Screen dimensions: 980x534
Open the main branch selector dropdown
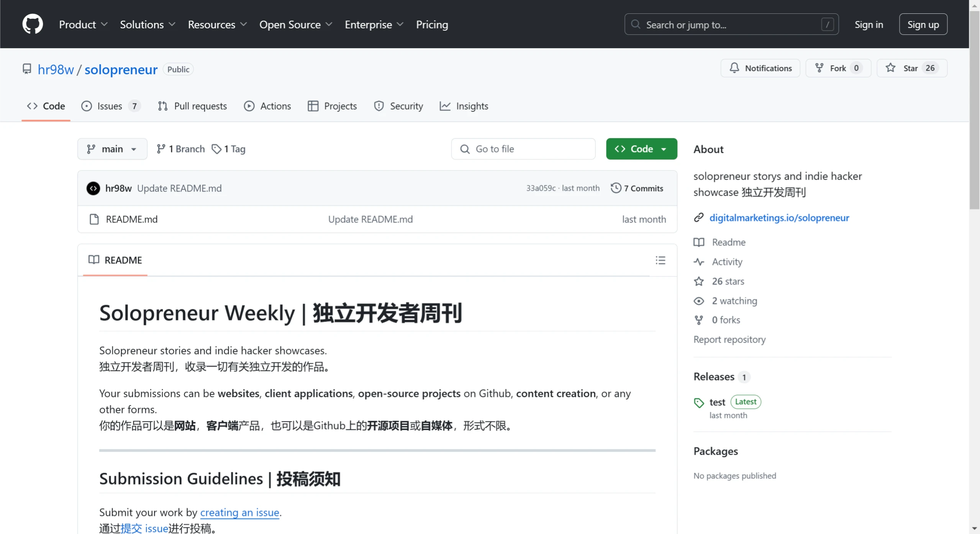tap(112, 149)
